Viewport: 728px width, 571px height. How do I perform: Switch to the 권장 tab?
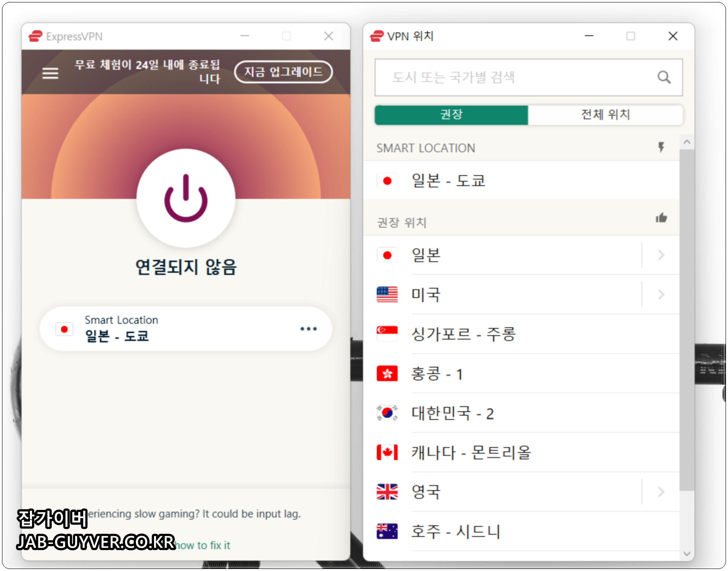coord(451,115)
